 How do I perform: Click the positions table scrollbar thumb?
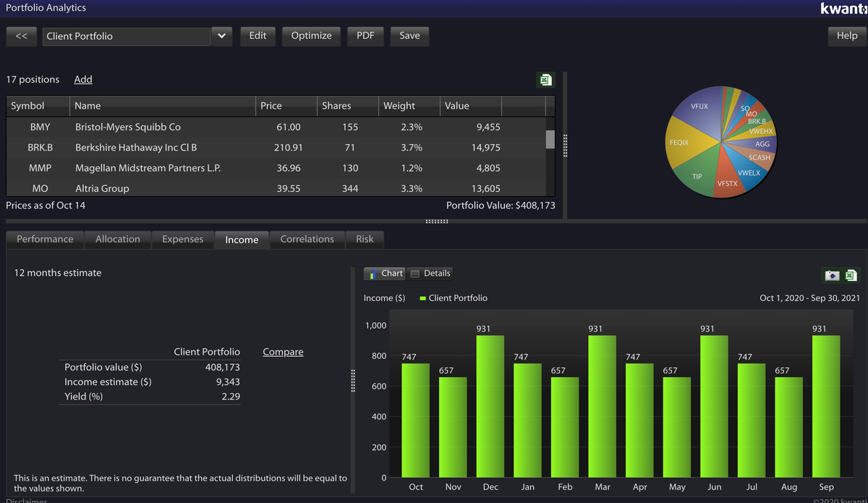pos(550,139)
